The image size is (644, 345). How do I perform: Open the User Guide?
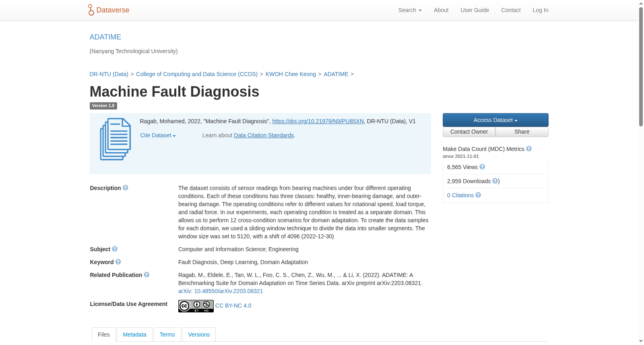tap(475, 10)
